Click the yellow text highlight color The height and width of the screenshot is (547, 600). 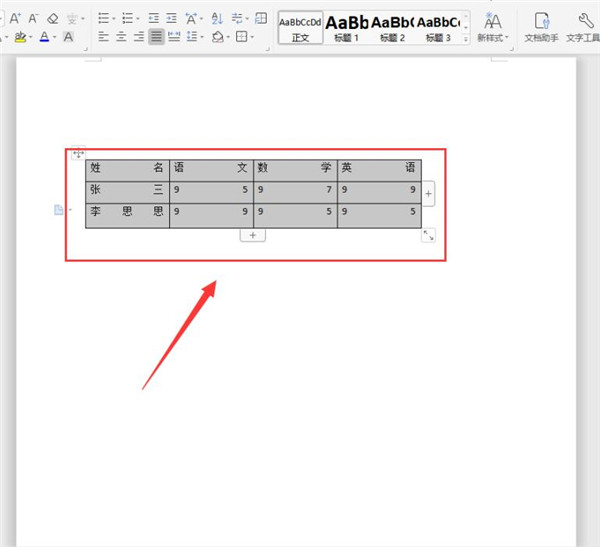click(x=20, y=37)
